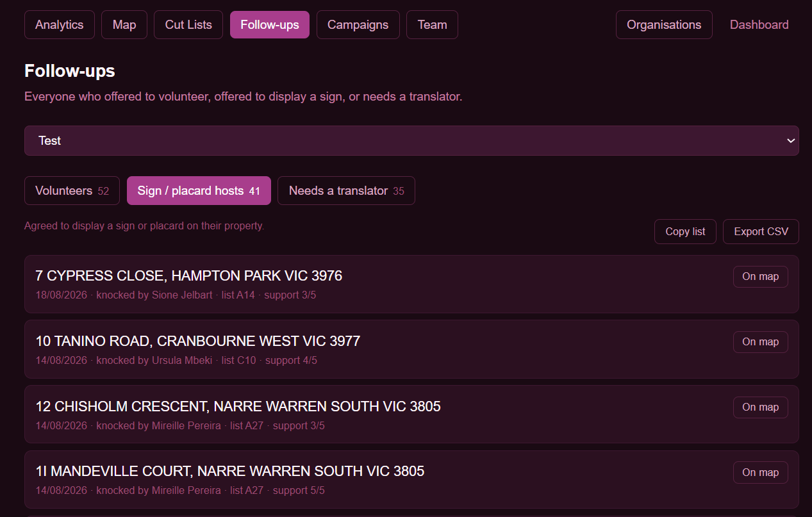Show 1I Mandeville Court on map
Image resolution: width=812 pixels, height=517 pixels.
760,473
